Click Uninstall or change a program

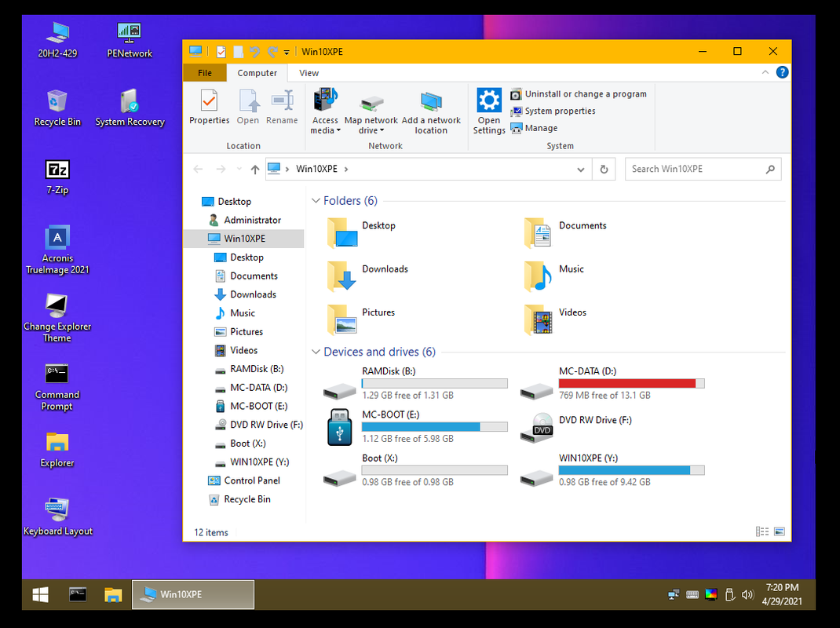579,93
